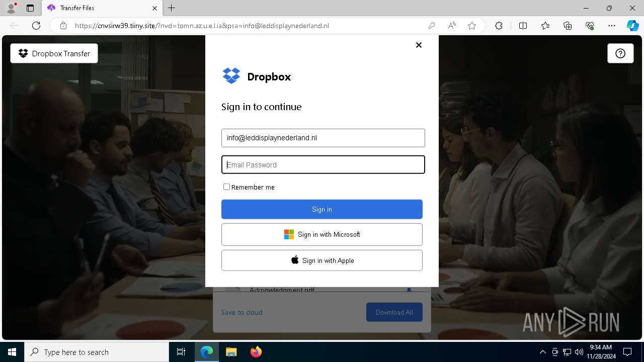Enable the Remember me checkbox

pos(226,187)
